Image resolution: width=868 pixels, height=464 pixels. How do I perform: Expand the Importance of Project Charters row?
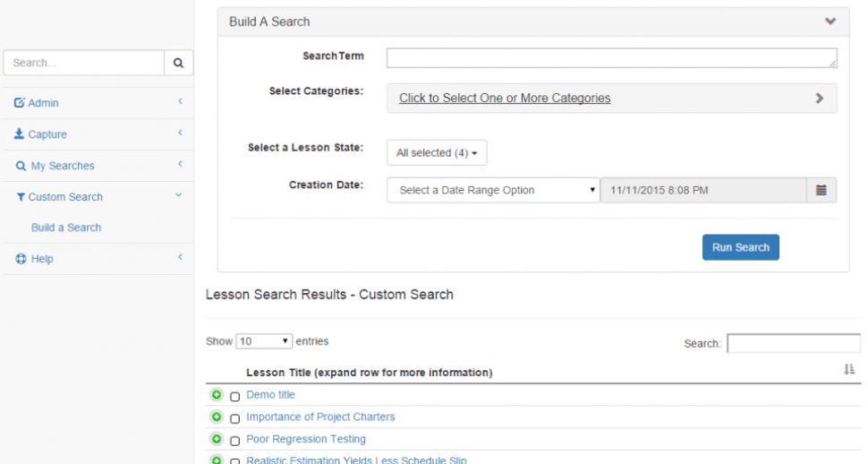(216, 417)
